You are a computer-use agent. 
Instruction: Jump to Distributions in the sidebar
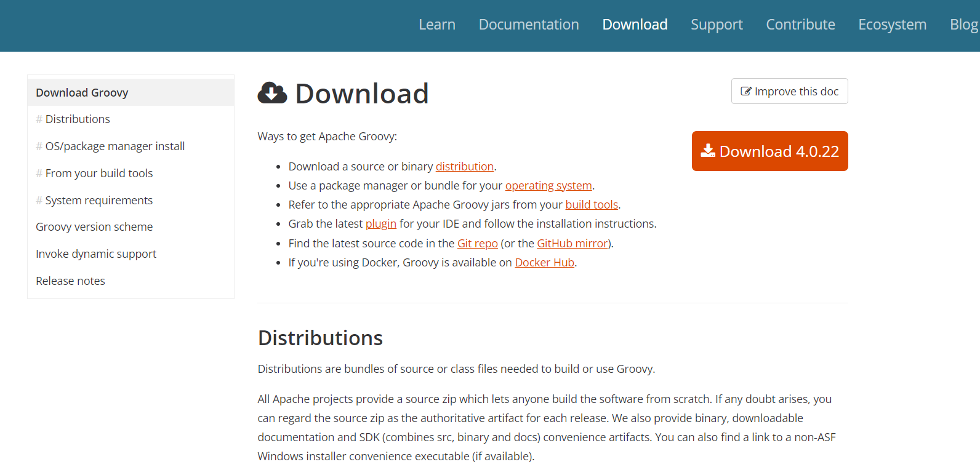78,119
